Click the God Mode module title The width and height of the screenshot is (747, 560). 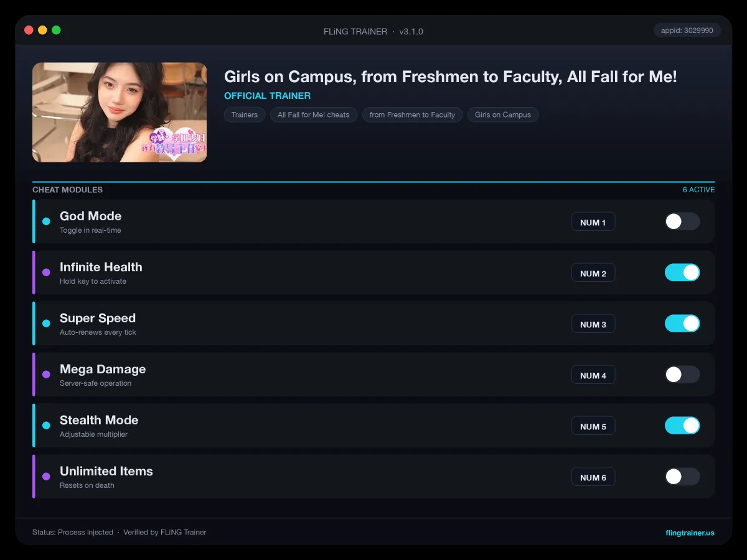[x=90, y=216]
